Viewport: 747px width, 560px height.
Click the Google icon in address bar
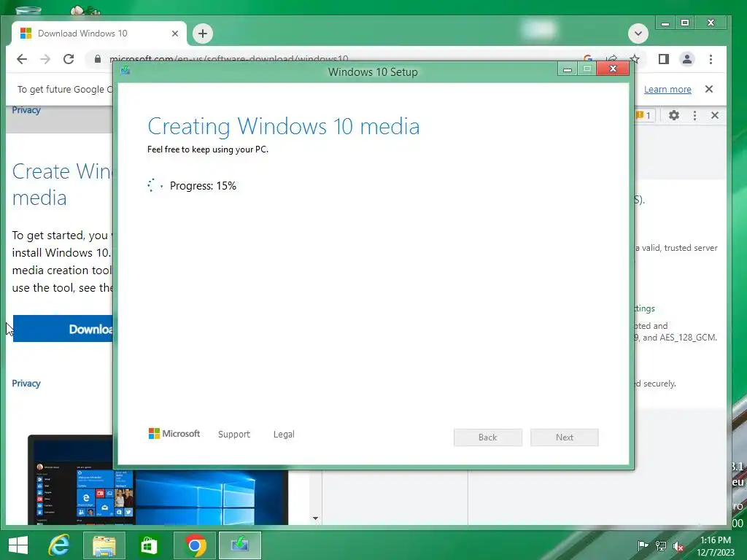(588, 58)
